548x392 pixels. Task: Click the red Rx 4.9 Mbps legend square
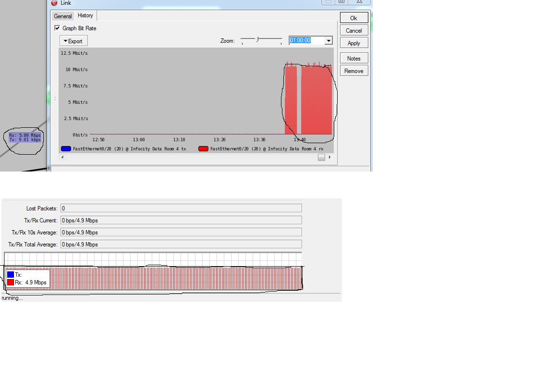coord(11,282)
